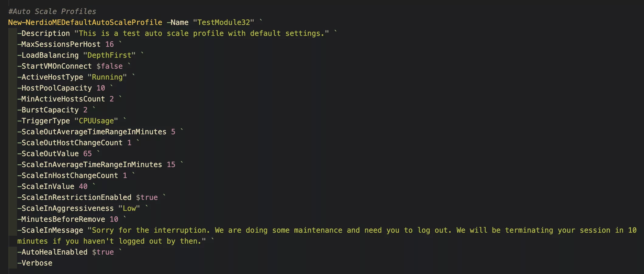This screenshot has width=644, height=274.
Task: Click the -MinutesBeforeRemove parameter
Action: click(x=61, y=219)
